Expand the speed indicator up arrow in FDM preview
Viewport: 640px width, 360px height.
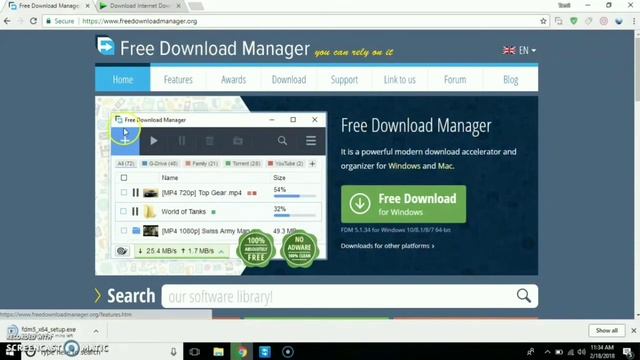pyautogui.click(x=221, y=251)
